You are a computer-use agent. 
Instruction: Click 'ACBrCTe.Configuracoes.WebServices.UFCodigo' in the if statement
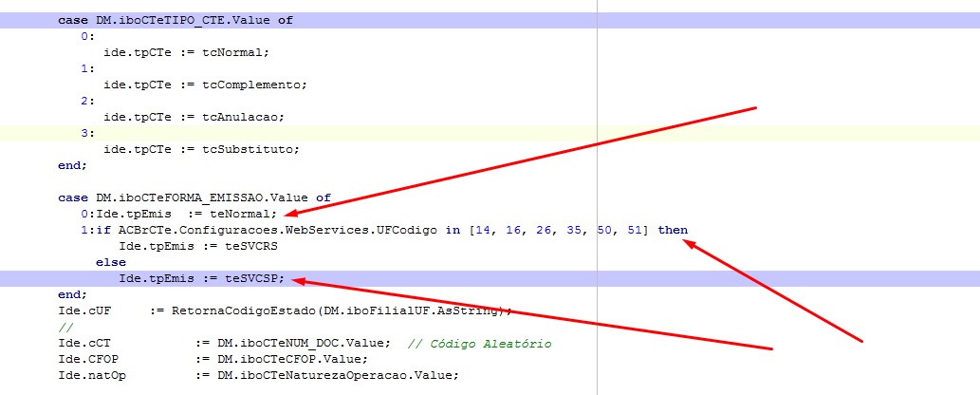tap(278, 230)
